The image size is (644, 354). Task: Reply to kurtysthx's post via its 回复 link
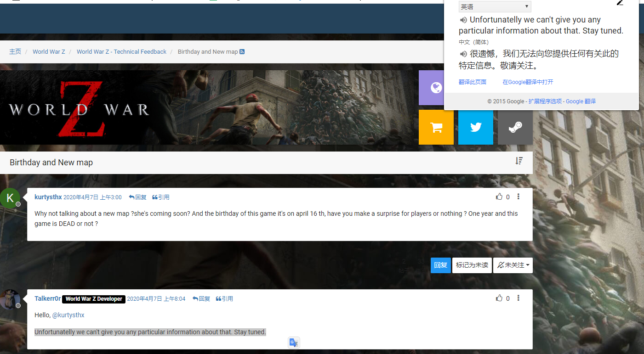[x=137, y=197]
